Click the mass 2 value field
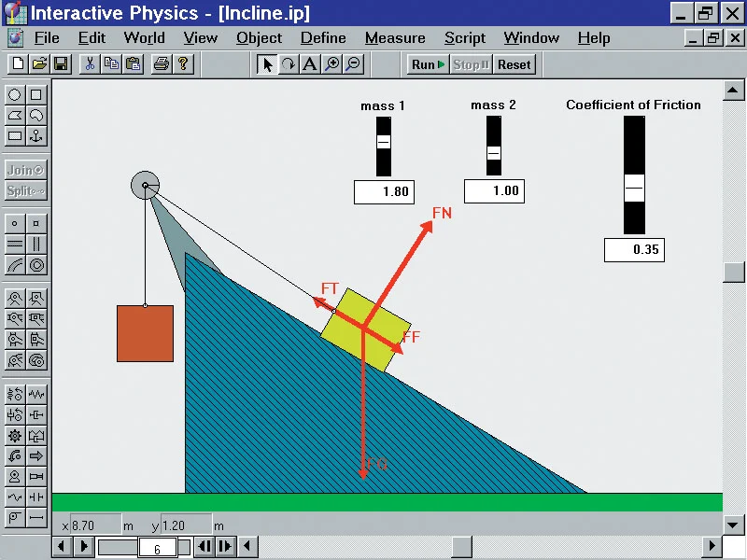The width and height of the screenshot is (747, 560). point(494,191)
